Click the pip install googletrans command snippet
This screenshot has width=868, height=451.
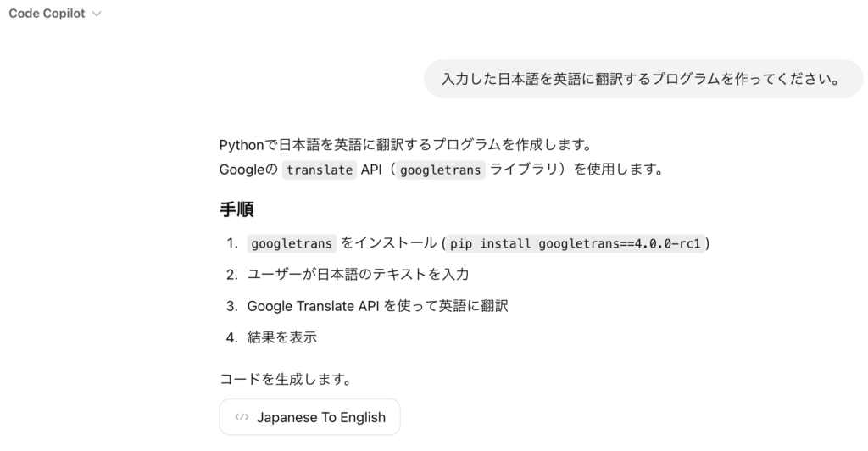[x=576, y=243]
